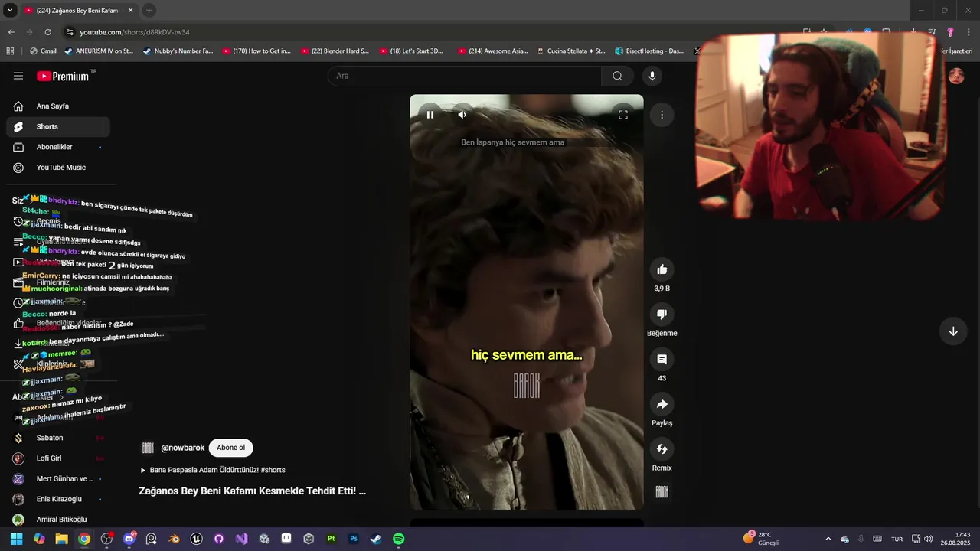Open the @nowbarok channel link
This screenshot has width=980, height=551.
pos(182,448)
